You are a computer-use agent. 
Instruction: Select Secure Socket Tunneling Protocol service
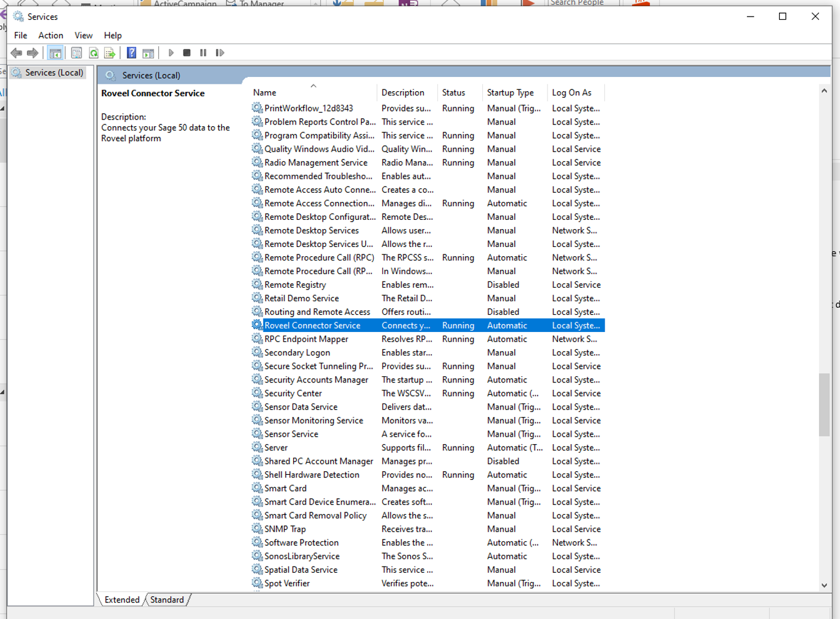click(428, 366)
